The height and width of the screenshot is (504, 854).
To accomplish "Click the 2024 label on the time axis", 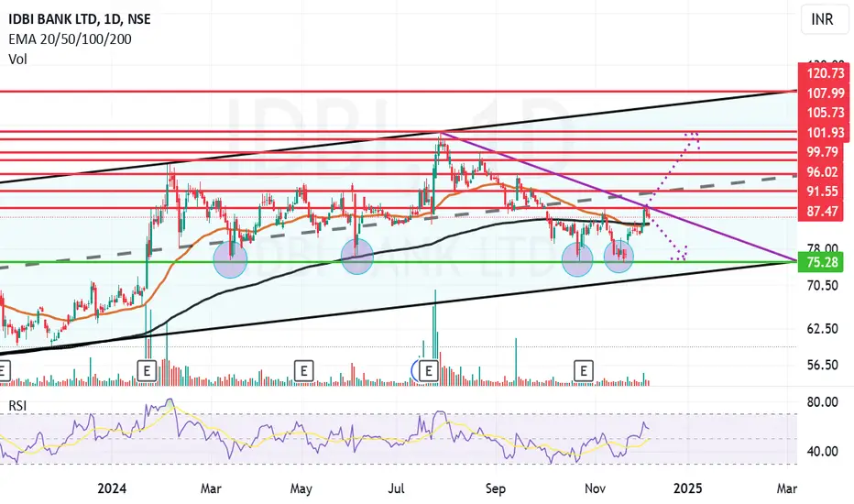I will click(x=112, y=488).
